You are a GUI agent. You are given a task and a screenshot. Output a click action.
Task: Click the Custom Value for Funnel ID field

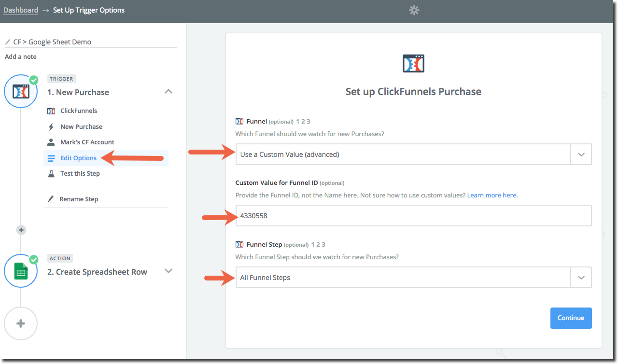pyautogui.click(x=413, y=216)
